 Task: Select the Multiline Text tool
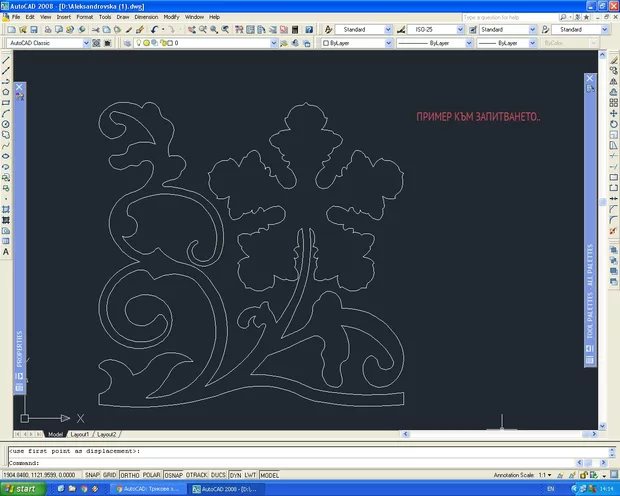click(6, 252)
